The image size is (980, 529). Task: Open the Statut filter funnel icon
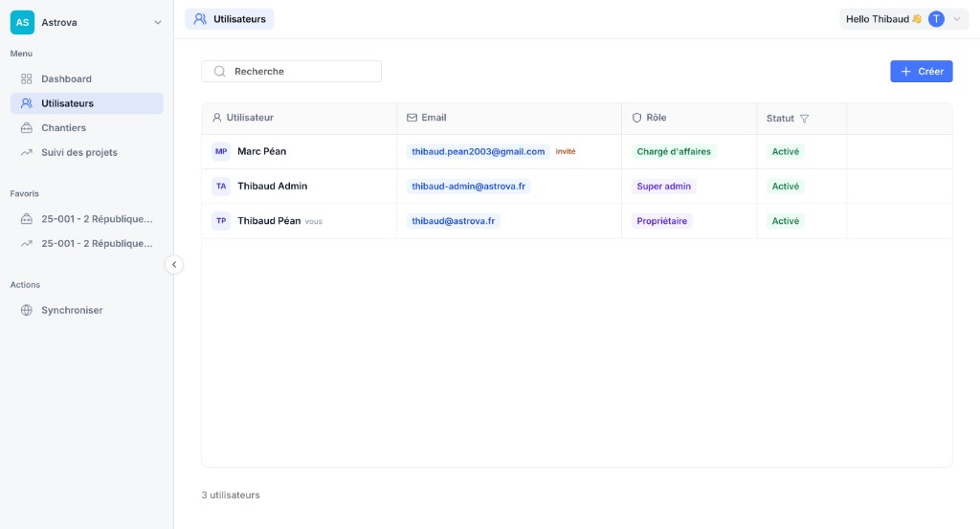(804, 119)
